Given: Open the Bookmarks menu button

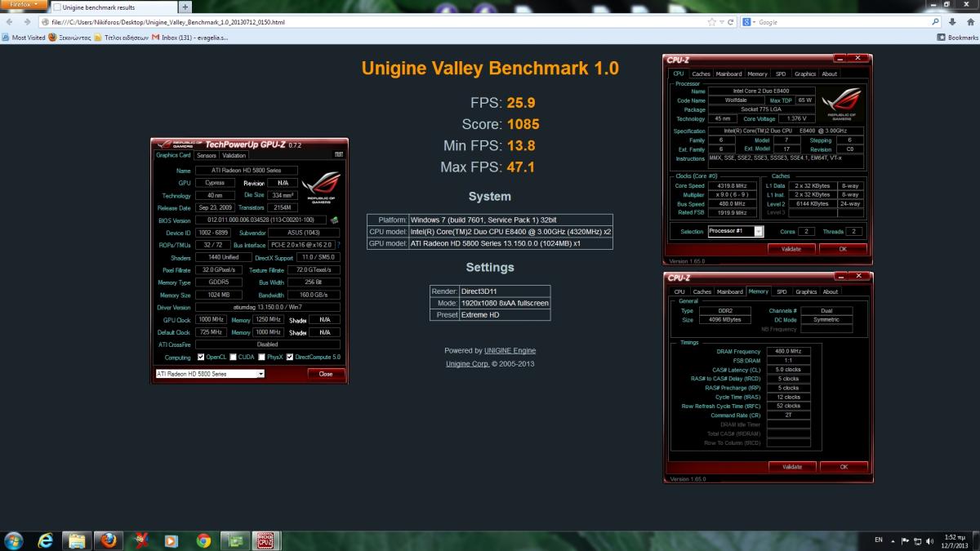Looking at the screenshot, I should tap(958, 38).
